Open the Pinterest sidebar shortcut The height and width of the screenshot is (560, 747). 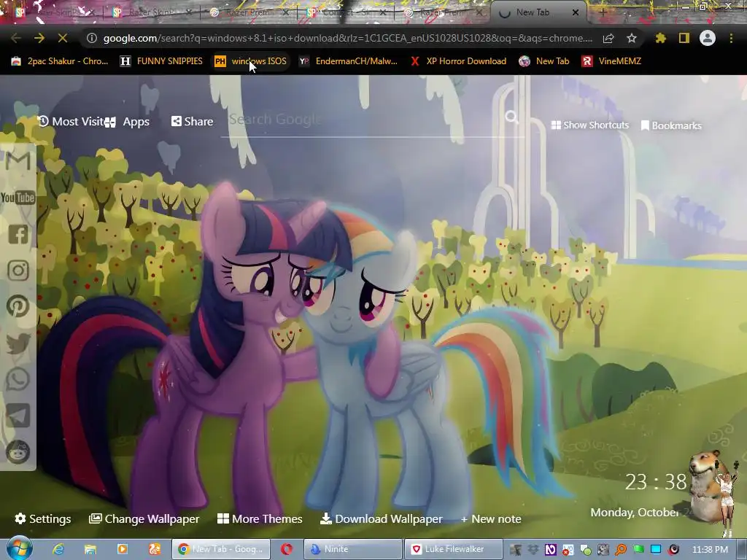(x=18, y=306)
